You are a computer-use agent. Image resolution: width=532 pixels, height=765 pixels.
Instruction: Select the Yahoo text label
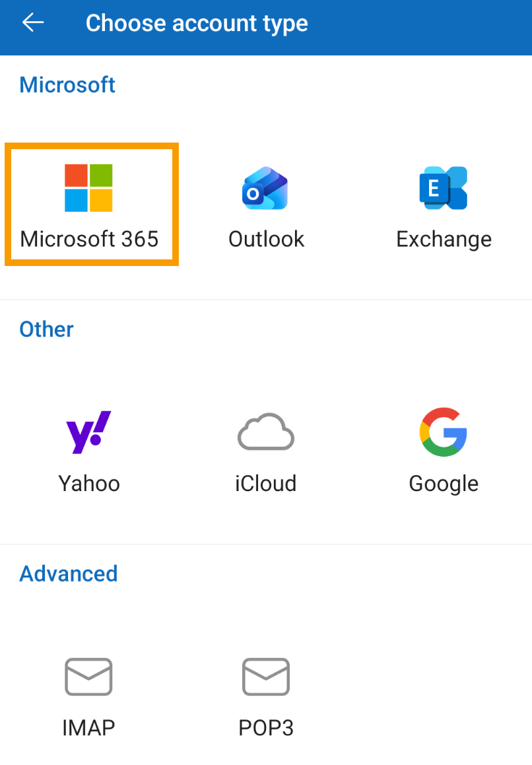[89, 483]
